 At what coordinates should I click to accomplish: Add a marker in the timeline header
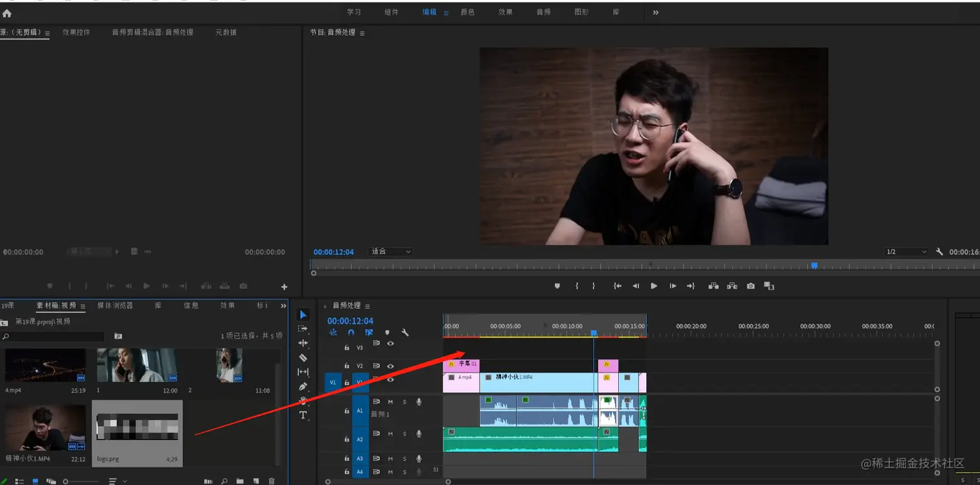(x=387, y=333)
